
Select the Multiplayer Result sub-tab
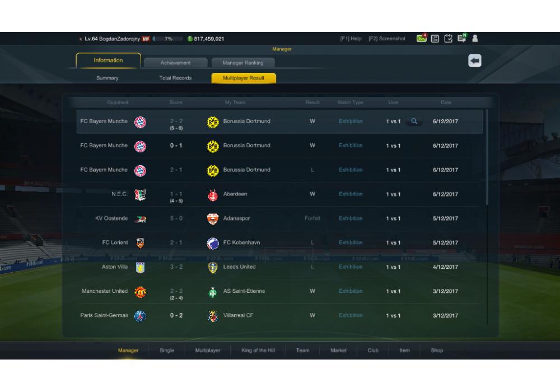[244, 78]
